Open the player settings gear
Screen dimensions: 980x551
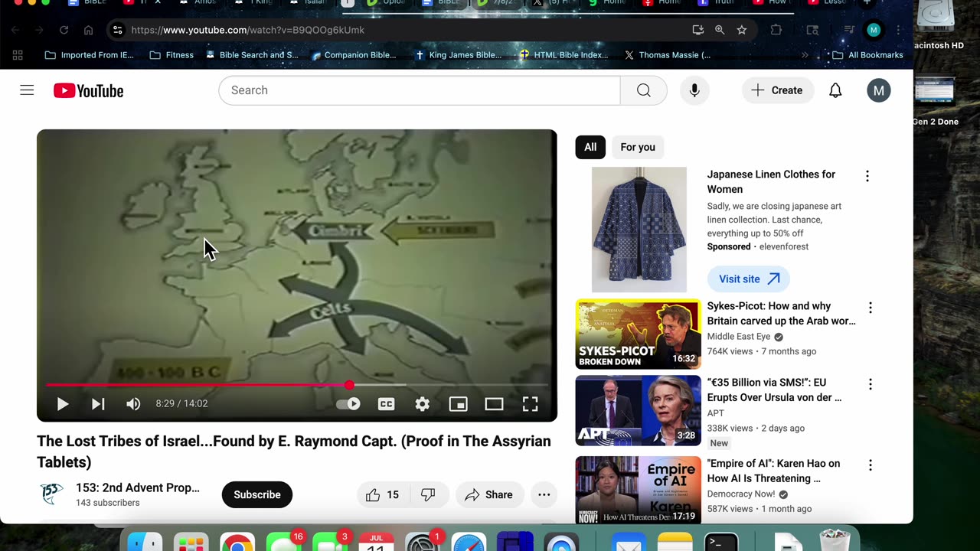pyautogui.click(x=423, y=404)
